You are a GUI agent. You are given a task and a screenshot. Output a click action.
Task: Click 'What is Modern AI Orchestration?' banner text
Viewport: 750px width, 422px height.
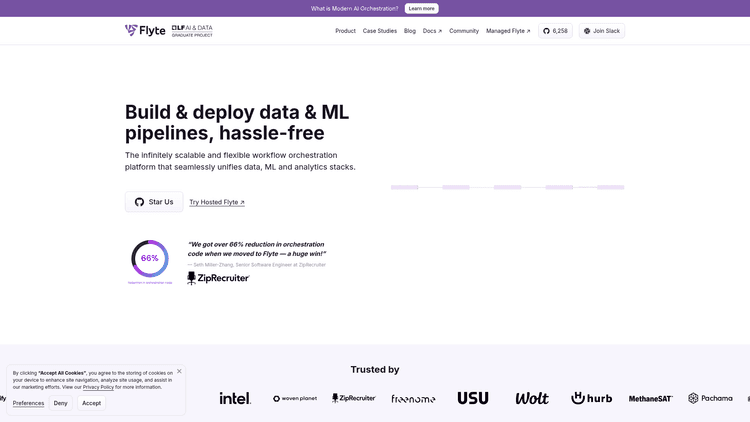tap(354, 9)
